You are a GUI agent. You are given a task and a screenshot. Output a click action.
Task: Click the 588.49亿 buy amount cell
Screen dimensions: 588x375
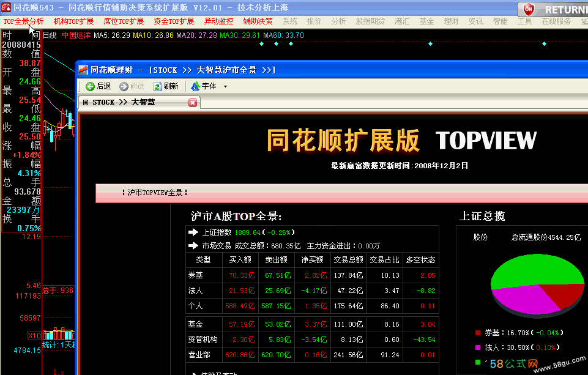point(240,306)
